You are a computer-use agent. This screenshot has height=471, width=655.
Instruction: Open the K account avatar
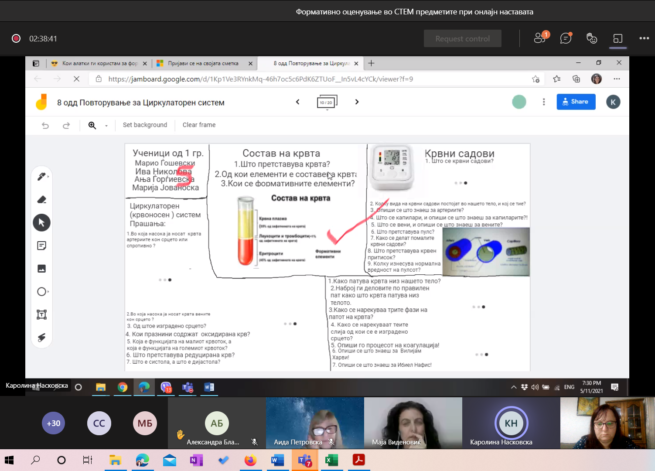click(x=613, y=102)
